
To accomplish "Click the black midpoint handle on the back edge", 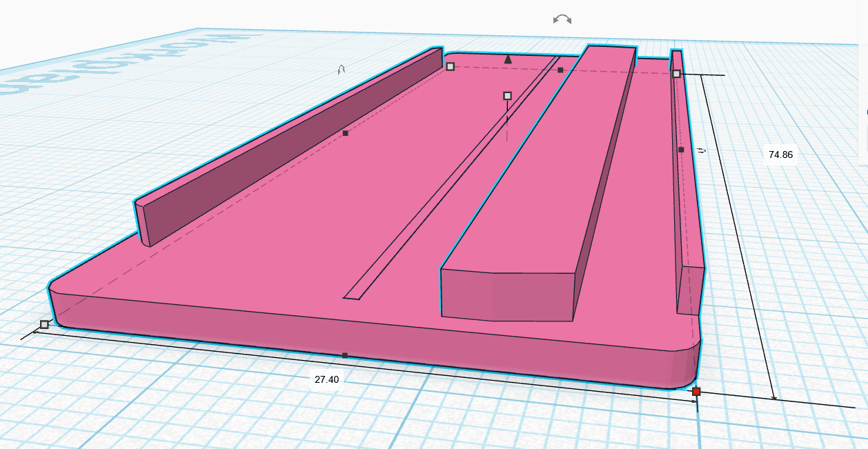I will point(560,70).
